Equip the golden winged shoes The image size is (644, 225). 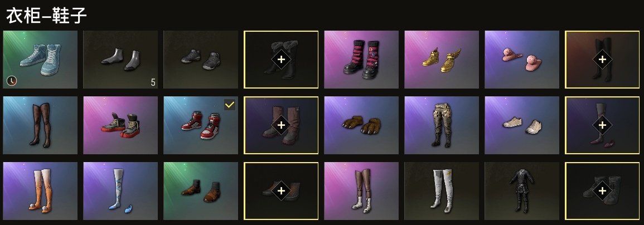(442, 60)
